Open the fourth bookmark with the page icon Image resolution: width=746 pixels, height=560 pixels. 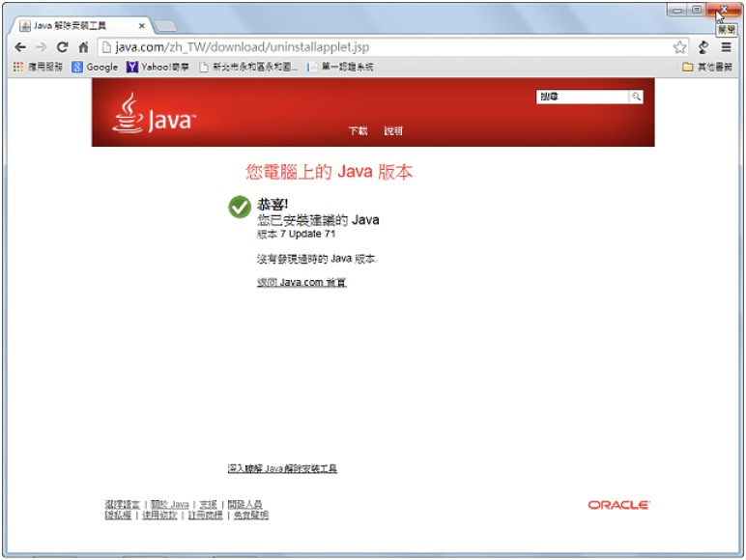(x=248, y=67)
